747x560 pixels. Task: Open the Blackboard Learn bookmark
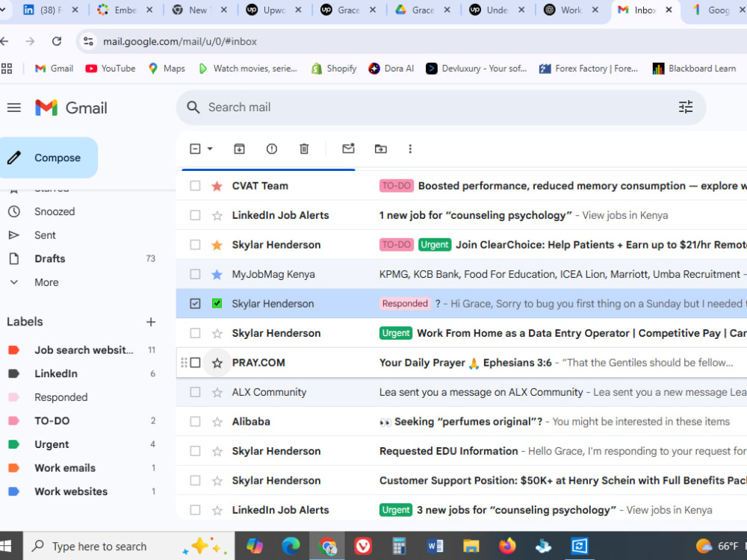point(694,69)
